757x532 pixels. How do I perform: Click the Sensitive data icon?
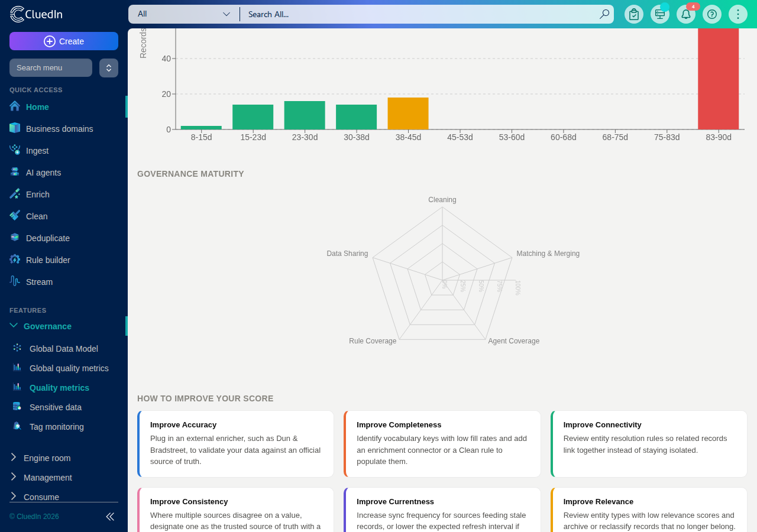point(17,407)
